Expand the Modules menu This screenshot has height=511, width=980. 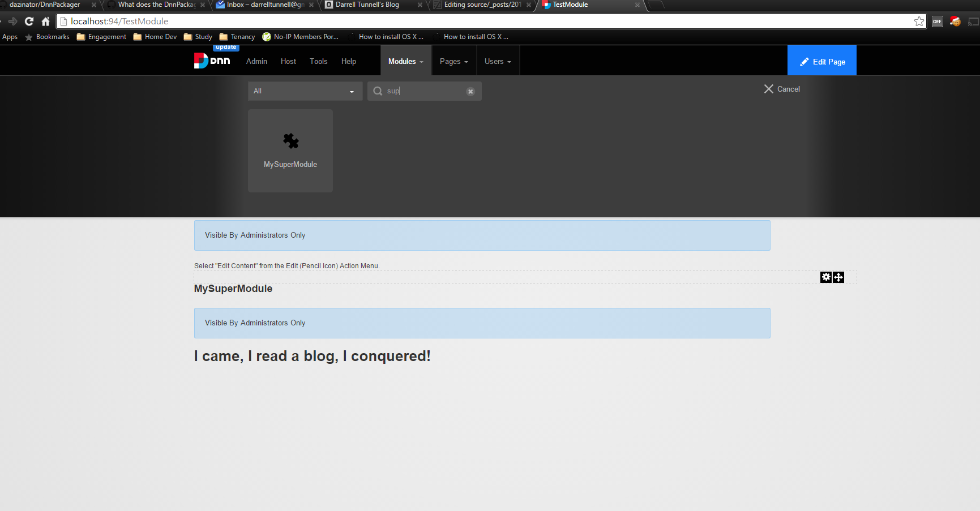pyautogui.click(x=405, y=61)
